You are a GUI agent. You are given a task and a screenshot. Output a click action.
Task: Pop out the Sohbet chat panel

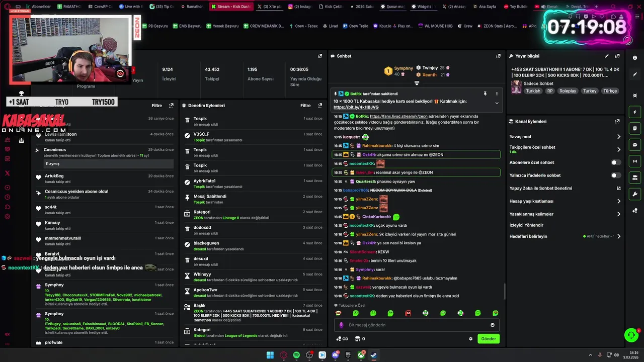tap(499, 56)
